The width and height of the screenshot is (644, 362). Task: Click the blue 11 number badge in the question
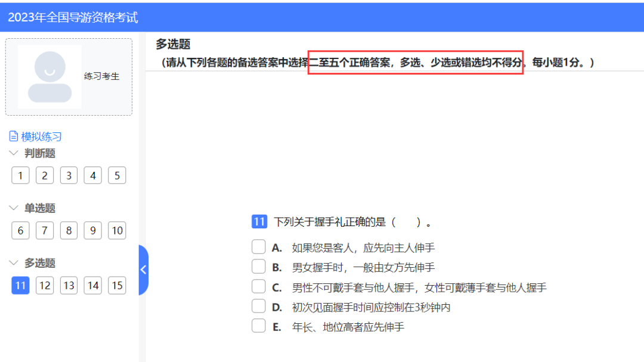(x=259, y=222)
